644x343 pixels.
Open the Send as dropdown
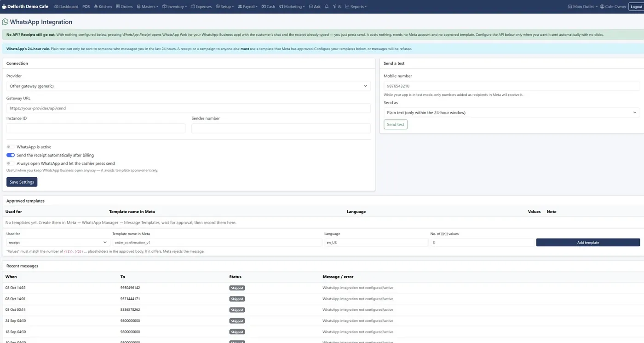(x=512, y=113)
